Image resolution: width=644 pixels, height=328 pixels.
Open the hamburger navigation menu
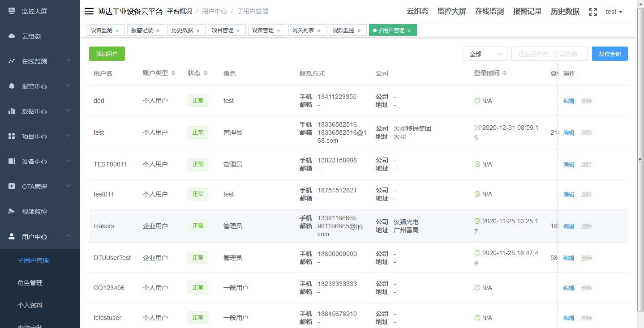[x=89, y=11]
